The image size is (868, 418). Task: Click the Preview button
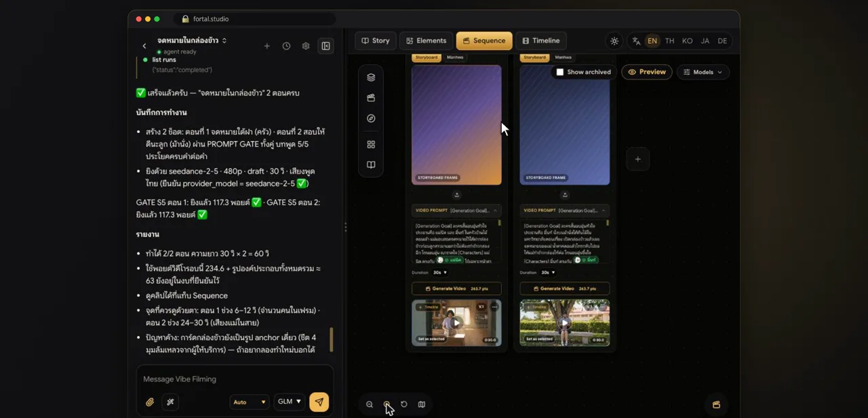(x=647, y=72)
